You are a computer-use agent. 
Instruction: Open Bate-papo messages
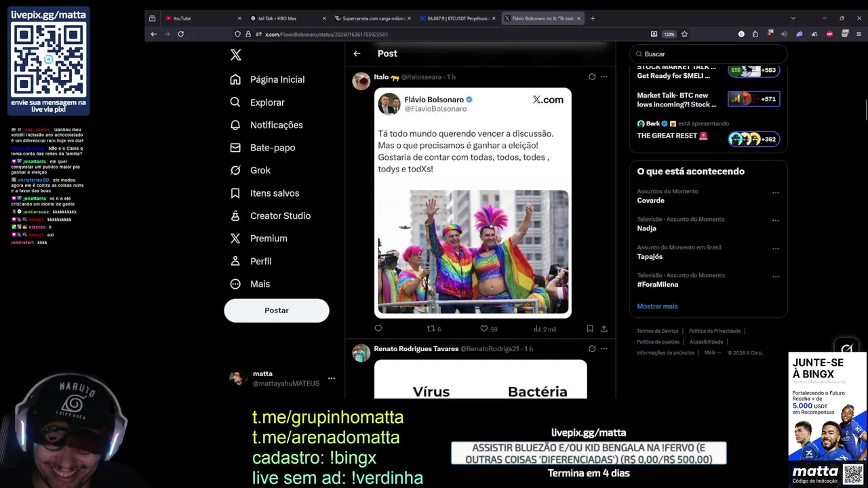(262, 148)
